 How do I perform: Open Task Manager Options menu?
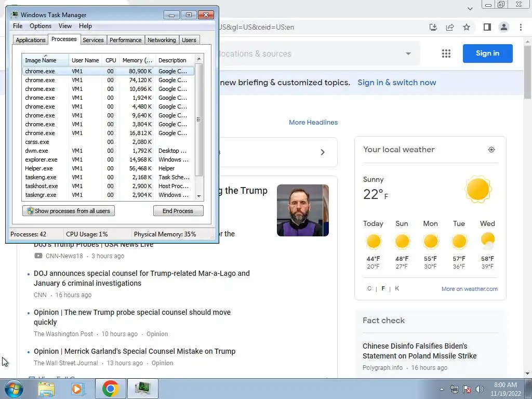click(x=41, y=26)
